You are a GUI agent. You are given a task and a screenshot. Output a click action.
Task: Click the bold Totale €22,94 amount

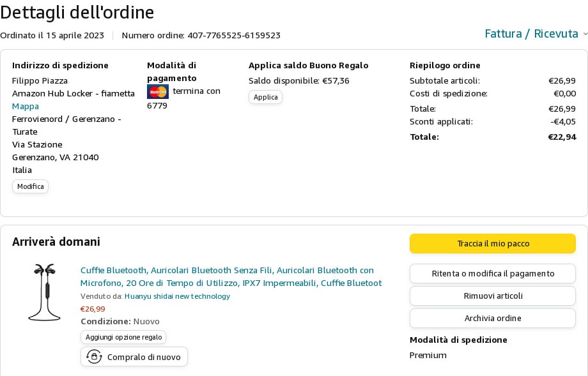562,137
